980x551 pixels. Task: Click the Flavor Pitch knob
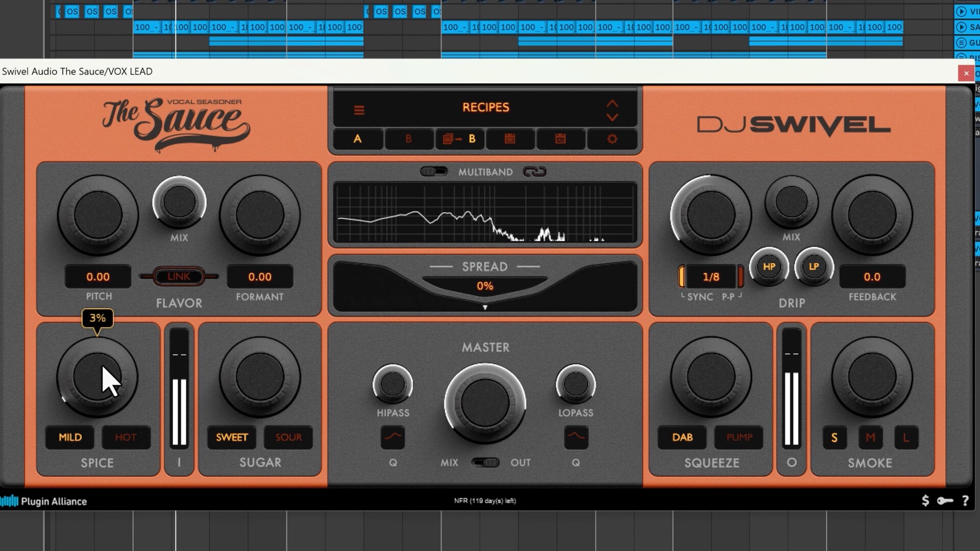(x=98, y=215)
